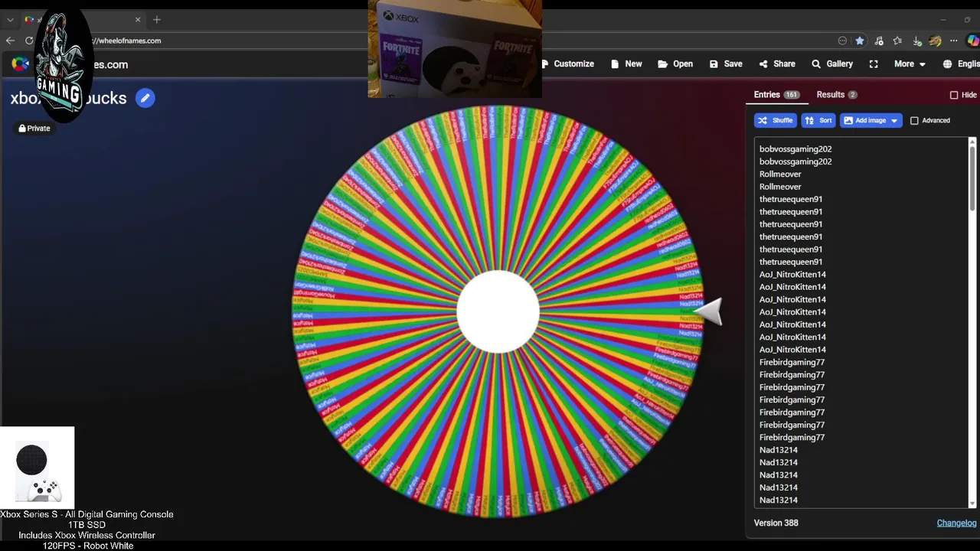Click the blue pencil edit title icon

pyautogui.click(x=145, y=98)
